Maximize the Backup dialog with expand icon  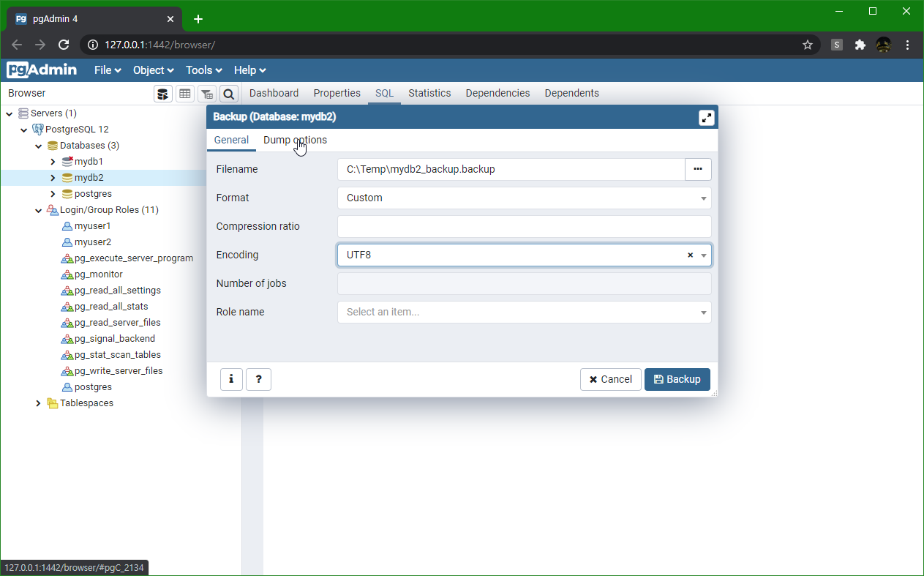[x=706, y=117]
